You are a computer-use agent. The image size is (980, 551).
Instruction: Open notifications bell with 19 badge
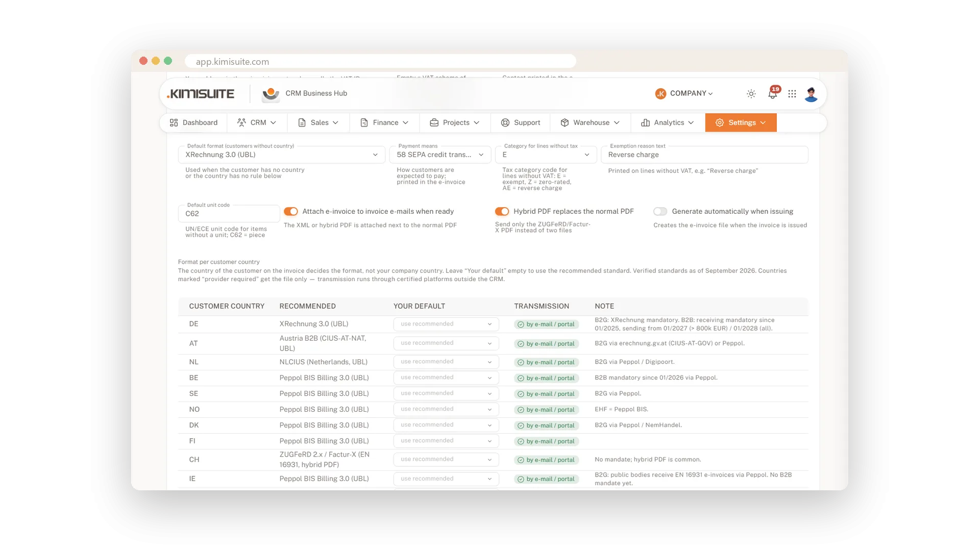point(773,93)
